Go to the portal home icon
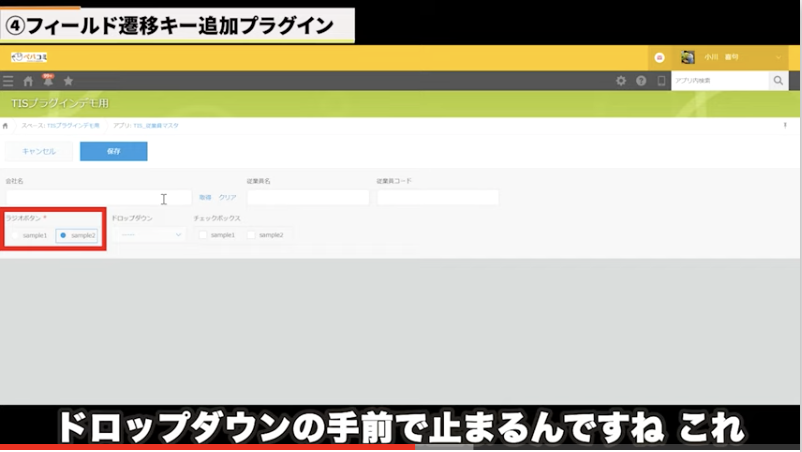The height and width of the screenshot is (452, 802). [28, 81]
